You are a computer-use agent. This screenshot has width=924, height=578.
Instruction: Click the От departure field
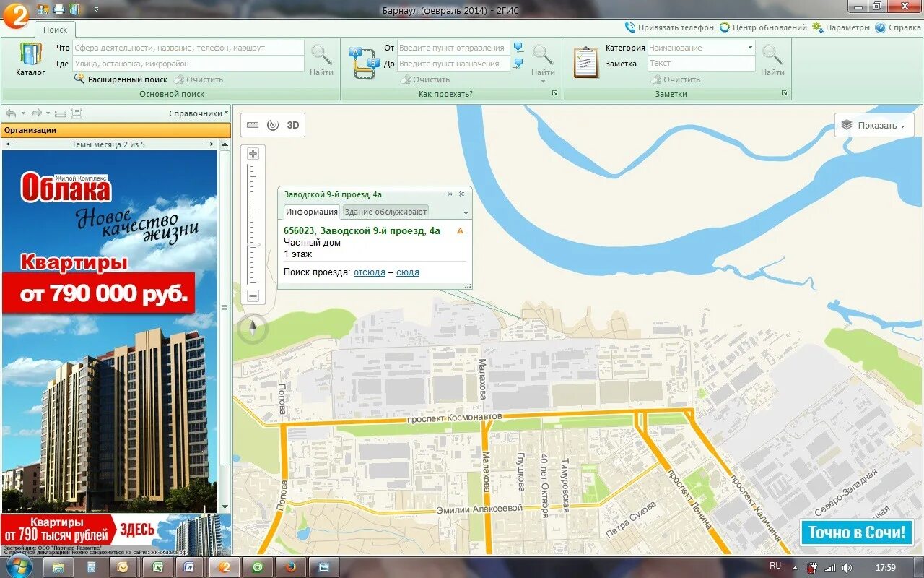453,48
